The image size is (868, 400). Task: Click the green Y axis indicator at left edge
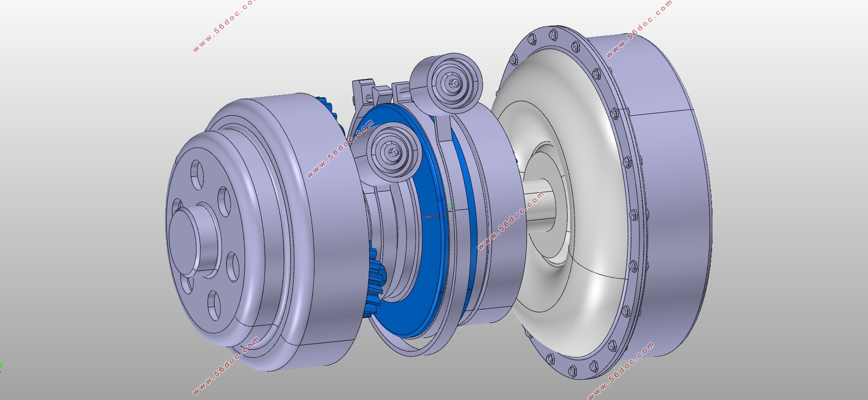pos(1,365)
